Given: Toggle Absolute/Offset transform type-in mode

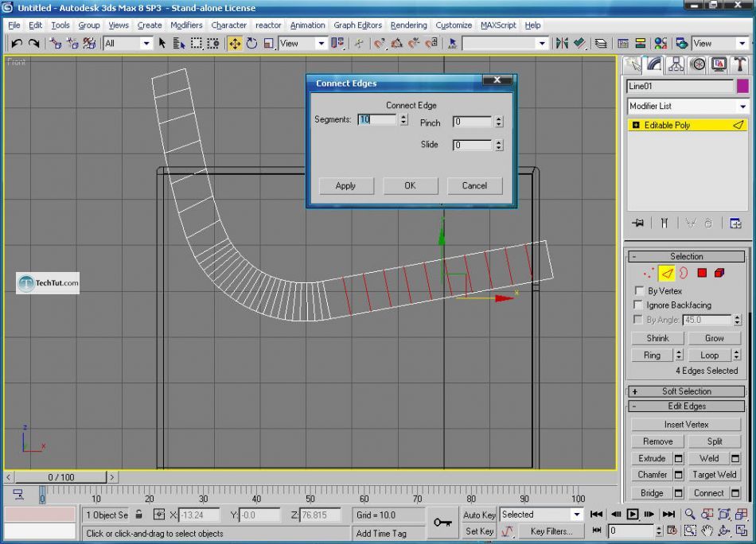Looking at the screenshot, I should (x=159, y=515).
